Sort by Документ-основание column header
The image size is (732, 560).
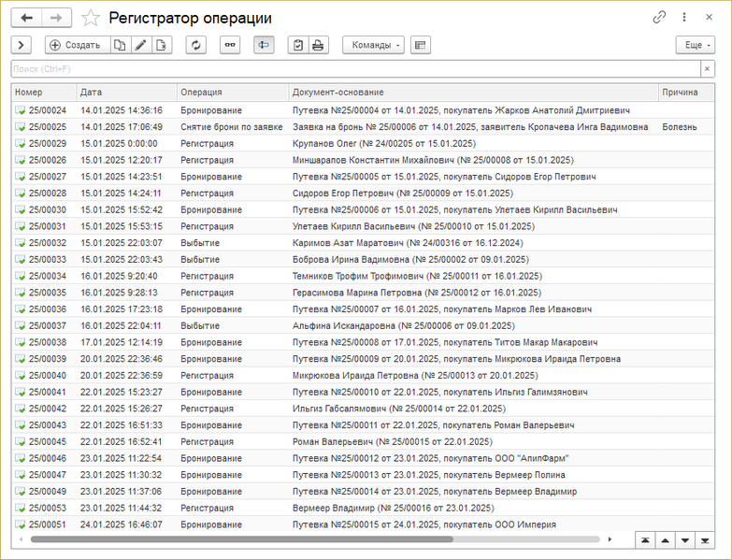(x=473, y=93)
